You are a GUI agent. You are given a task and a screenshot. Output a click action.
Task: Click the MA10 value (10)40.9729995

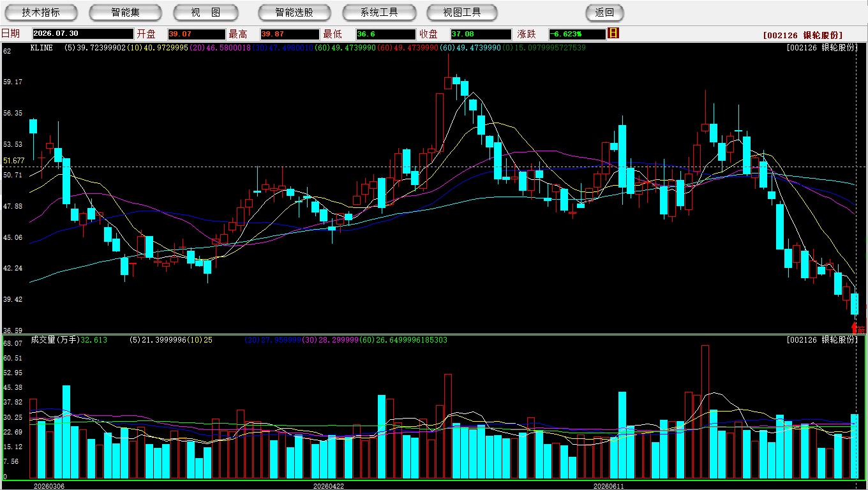tap(158, 48)
